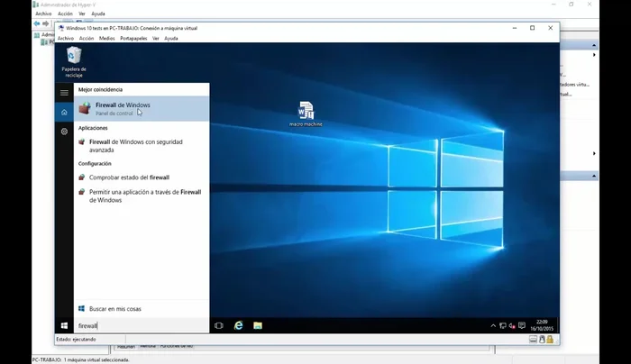Screen dimensions: 631x364
Task: Open Permitir una aplicación a través de Firewall
Action: (142, 196)
